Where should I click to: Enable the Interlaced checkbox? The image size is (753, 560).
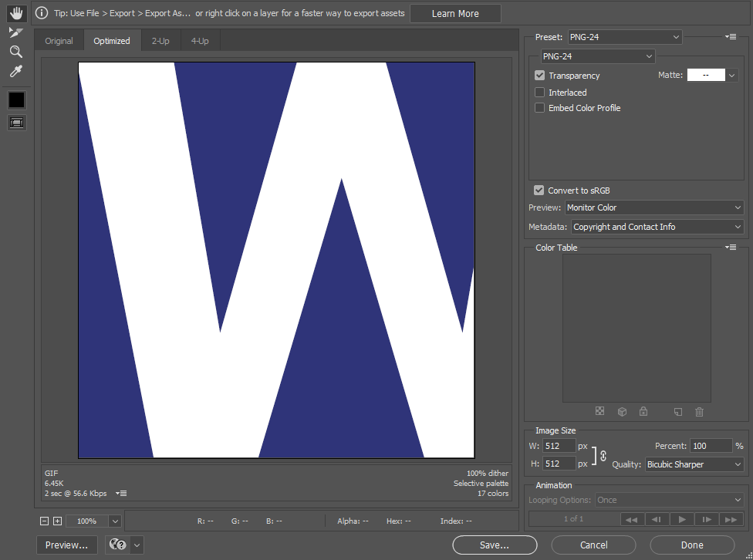[x=540, y=93]
